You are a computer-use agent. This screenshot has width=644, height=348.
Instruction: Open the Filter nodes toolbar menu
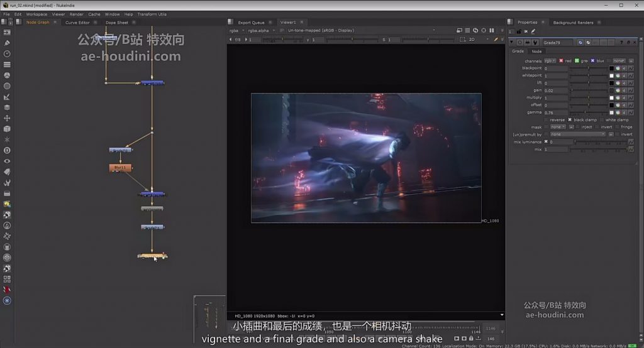(7, 86)
